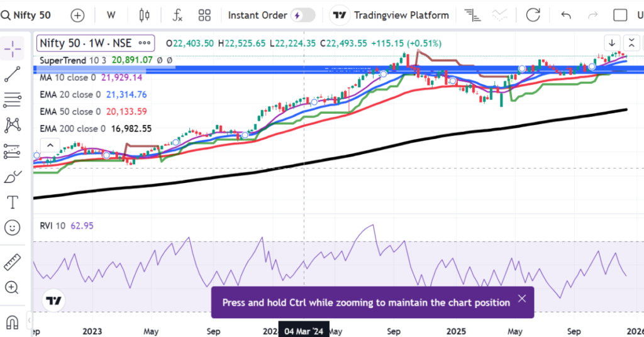
Task: Select the RVI 10 indicator legend
Action: click(53, 226)
